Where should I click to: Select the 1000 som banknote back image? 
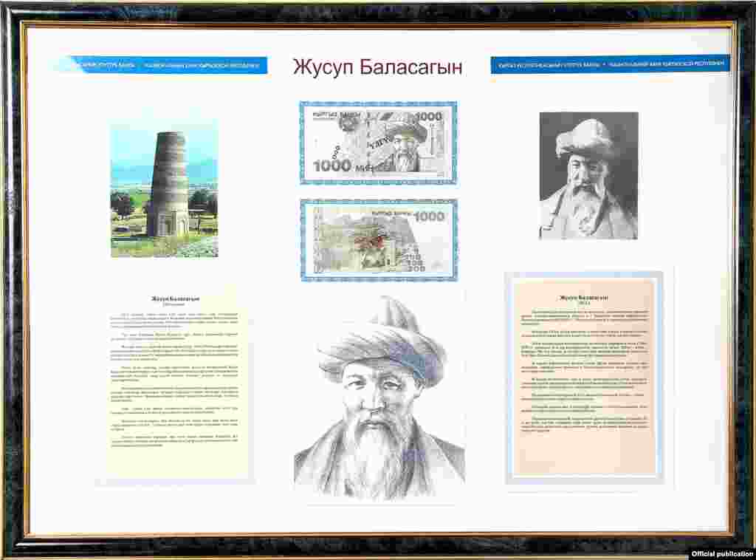(x=378, y=239)
